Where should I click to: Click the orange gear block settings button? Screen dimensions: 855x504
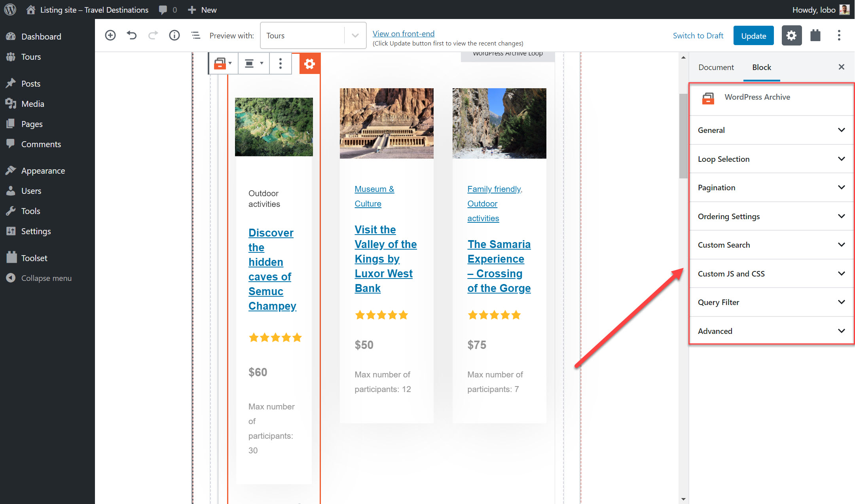pyautogui.click(x=310, y=63)
